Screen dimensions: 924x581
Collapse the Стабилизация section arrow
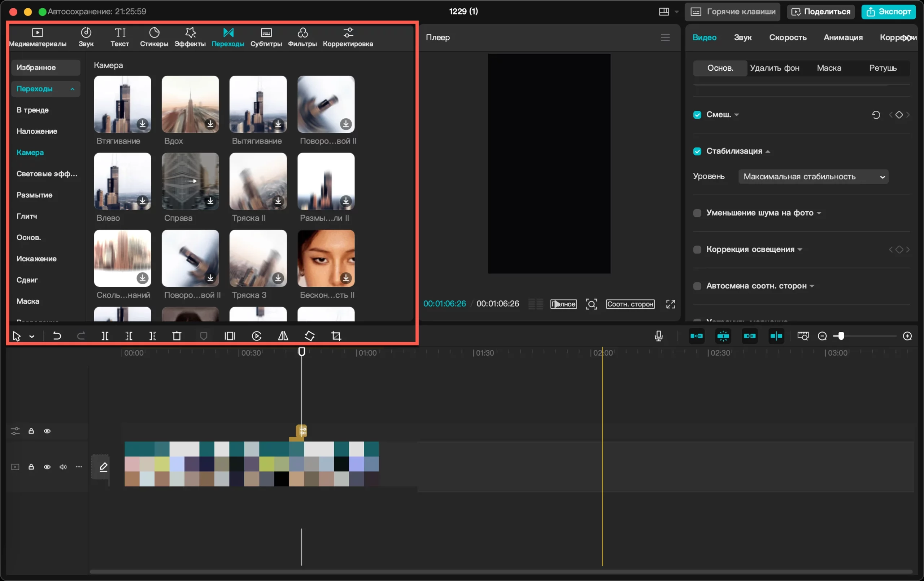click(768, 151)
